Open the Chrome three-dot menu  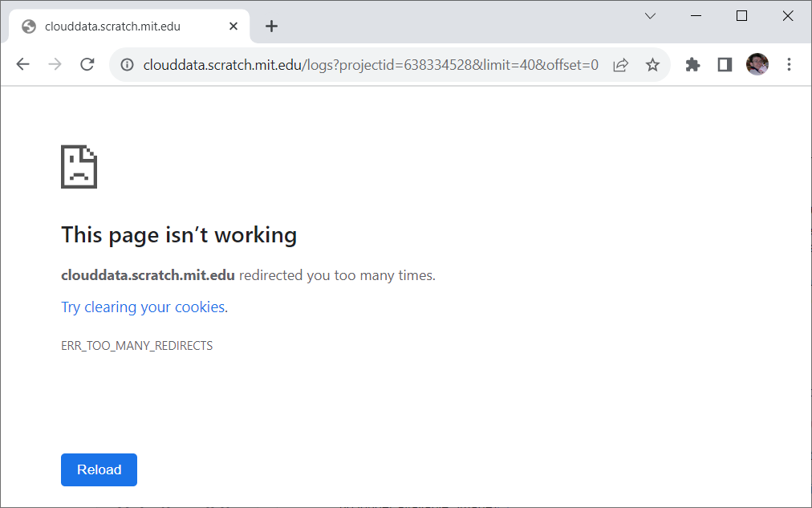(789, 64)
